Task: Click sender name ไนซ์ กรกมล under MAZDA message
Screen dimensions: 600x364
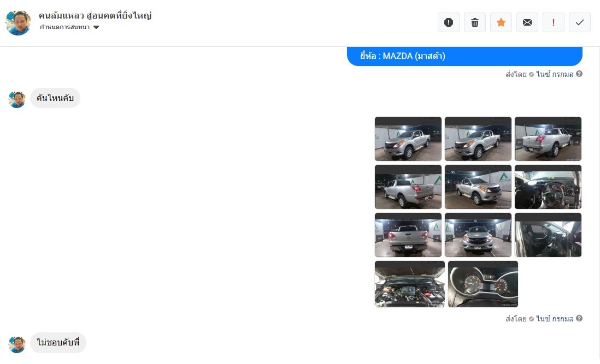Action: (x=555, y=74)
